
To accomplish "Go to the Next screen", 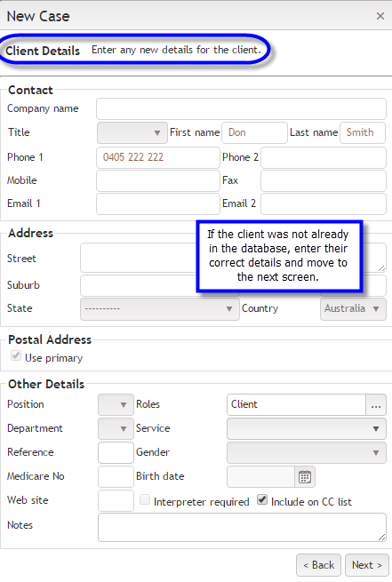I will coord(367,565).
